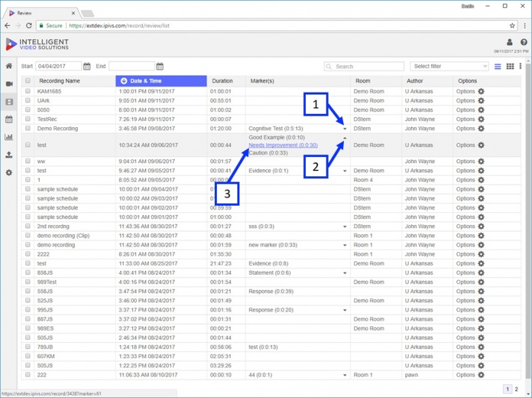Expand markers for Statement (0:0:6) row

[x=344, y=273]
